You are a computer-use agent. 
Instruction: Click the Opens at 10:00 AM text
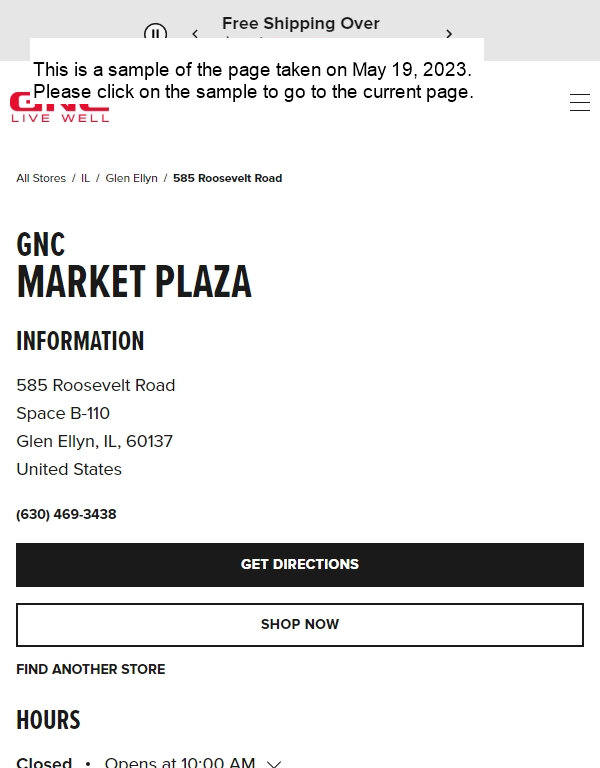(x=180, y=763)
